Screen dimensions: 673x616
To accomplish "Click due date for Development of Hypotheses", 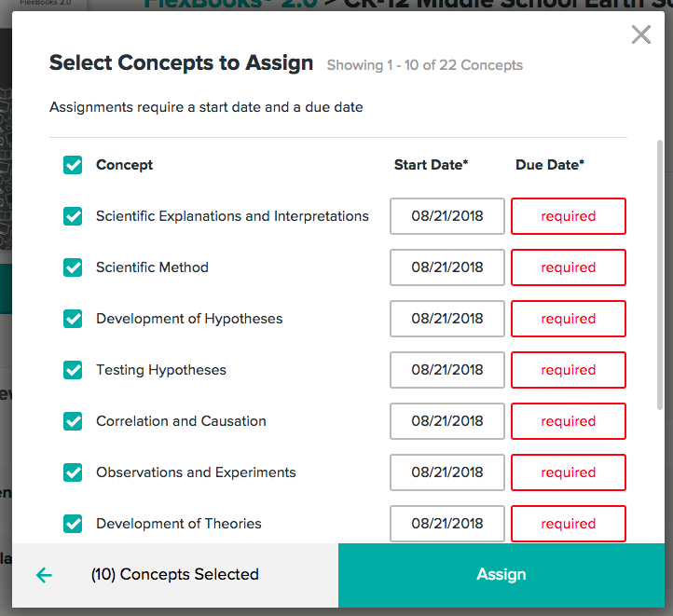I will coord(568,319).
